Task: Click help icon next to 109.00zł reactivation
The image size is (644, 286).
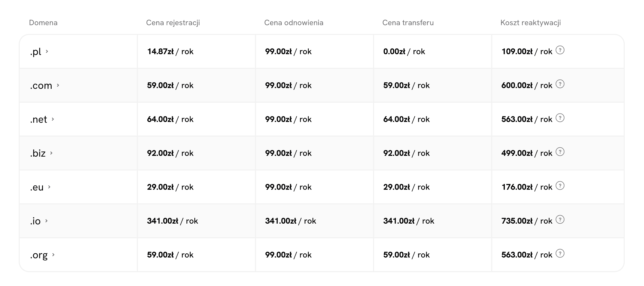Action: [x=560, y=50]
